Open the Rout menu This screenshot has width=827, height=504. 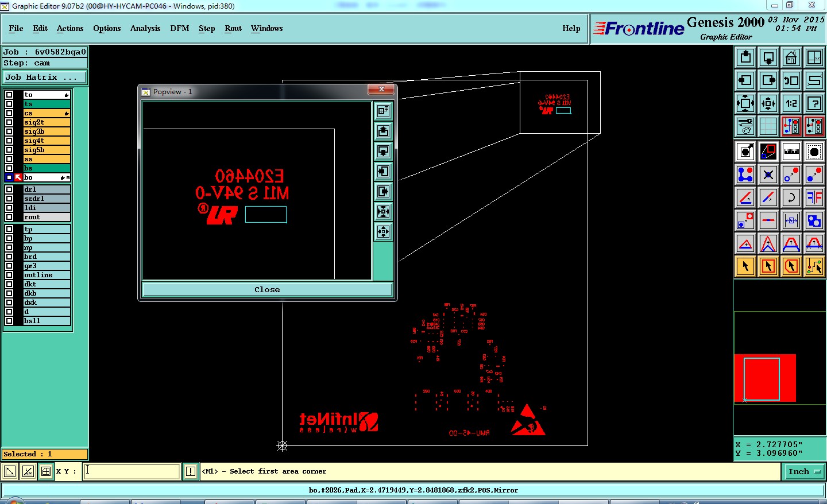point(233,28)
